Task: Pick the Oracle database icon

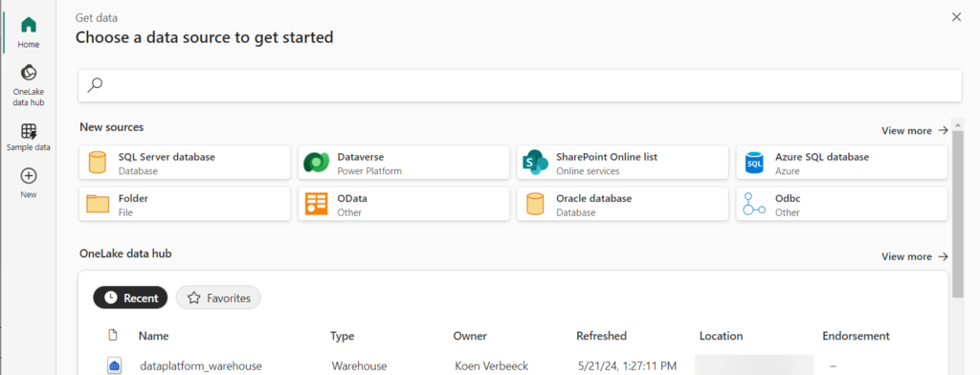Action: click(535, 205)
